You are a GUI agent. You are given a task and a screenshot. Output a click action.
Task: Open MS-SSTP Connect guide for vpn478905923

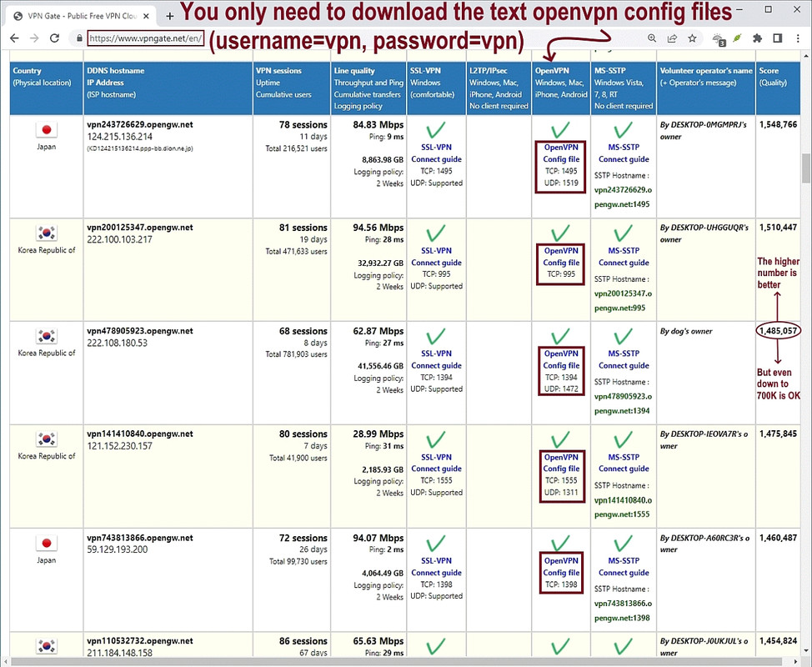pos(624,359)
